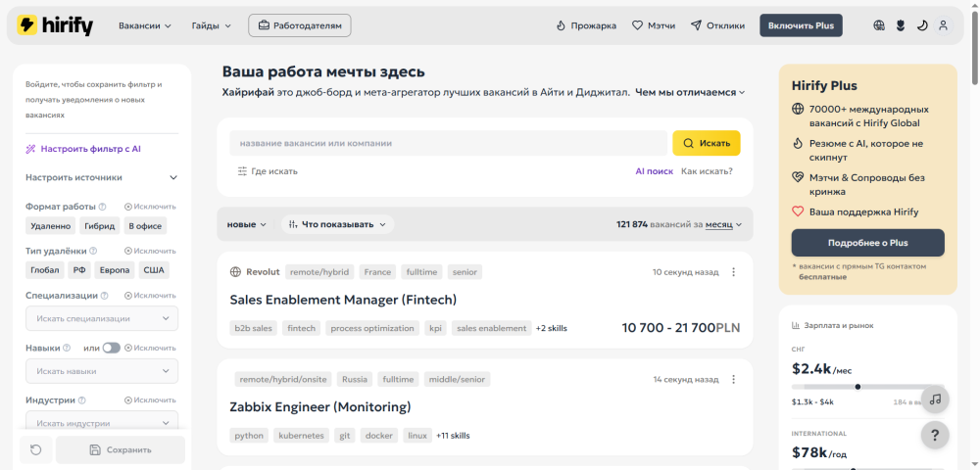Screen dimensions: 980x470
Task: Open the question mark help button
Action: tap(935, 435)
